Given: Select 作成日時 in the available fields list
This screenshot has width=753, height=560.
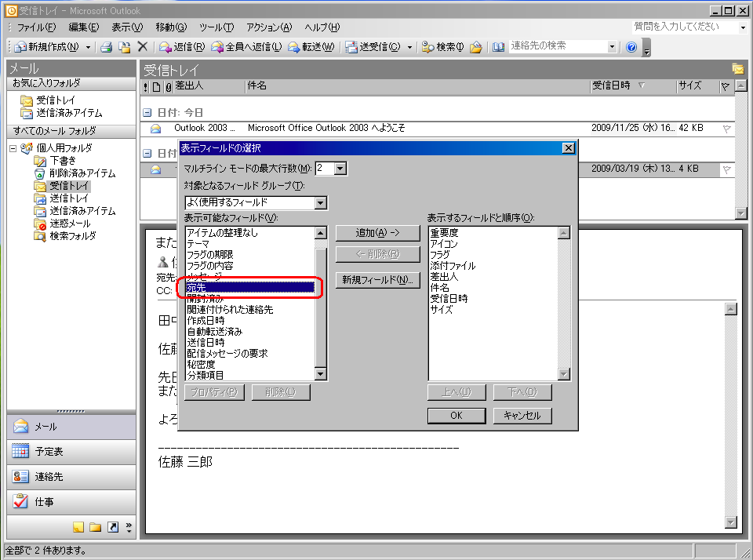Looking at the screenshot, I should pos(249,320).
